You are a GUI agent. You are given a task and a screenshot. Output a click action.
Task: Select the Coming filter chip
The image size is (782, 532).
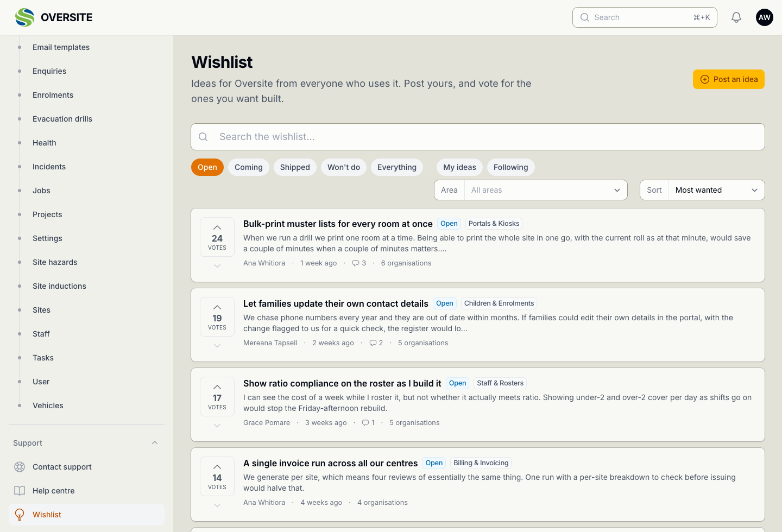coord(249,167)
